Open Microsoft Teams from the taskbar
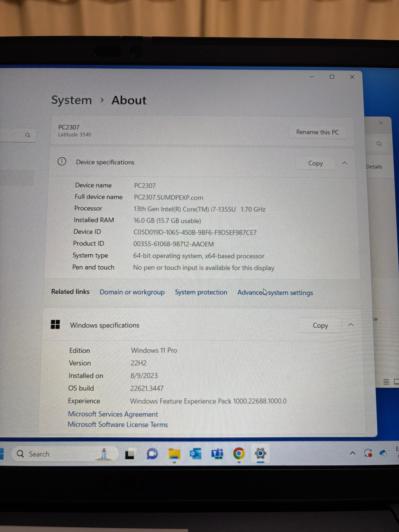The image size is (399, 532). 217,454
